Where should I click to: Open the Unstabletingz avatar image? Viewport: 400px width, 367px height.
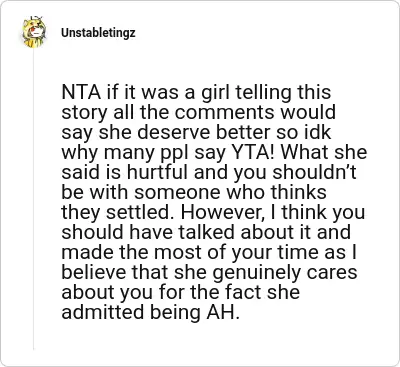(34, 33)
